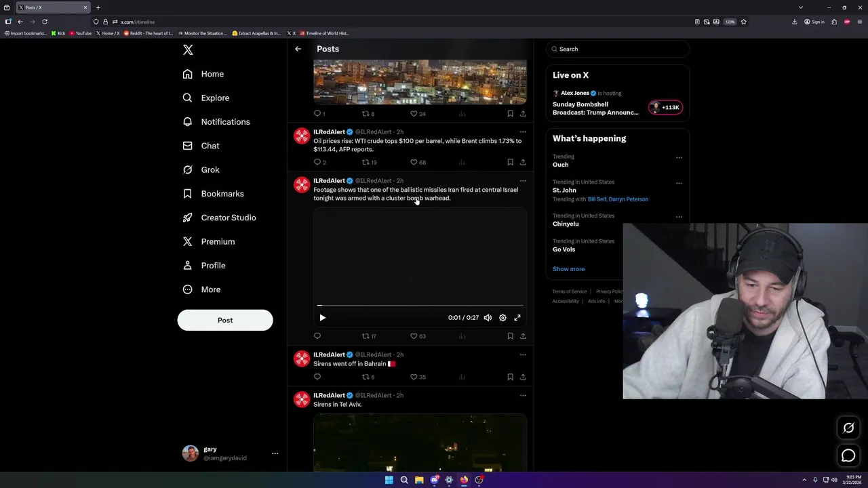Bookmark the top city photo post
This screenshot has width=868, height=488.
point(510,114)
